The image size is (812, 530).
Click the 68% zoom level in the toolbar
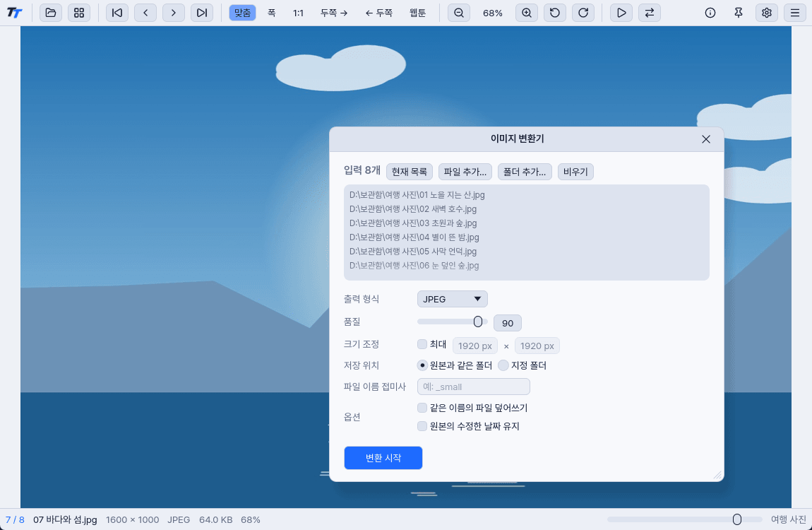pyautogui.click(x=492, y=13)
